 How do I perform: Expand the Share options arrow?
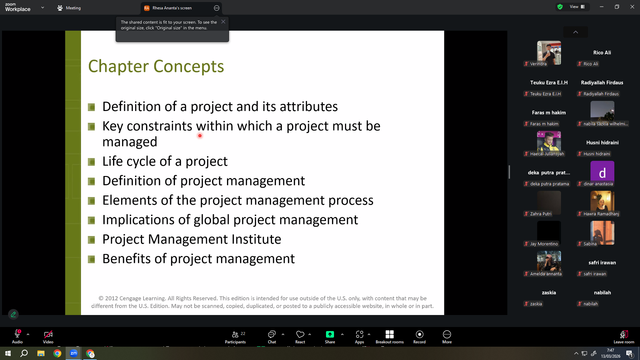[x=342, y=334]
